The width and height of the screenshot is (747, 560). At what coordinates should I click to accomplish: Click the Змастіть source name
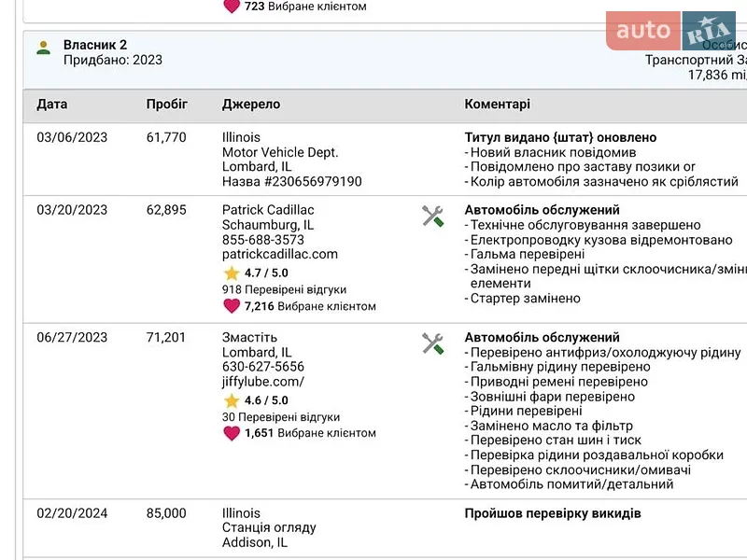click(x=249, y=338)
